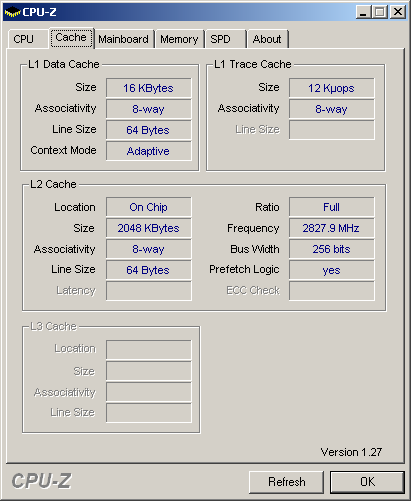The image size is (411, 501).
Task: Open the Mainboard tab
Action: point(124,39)
